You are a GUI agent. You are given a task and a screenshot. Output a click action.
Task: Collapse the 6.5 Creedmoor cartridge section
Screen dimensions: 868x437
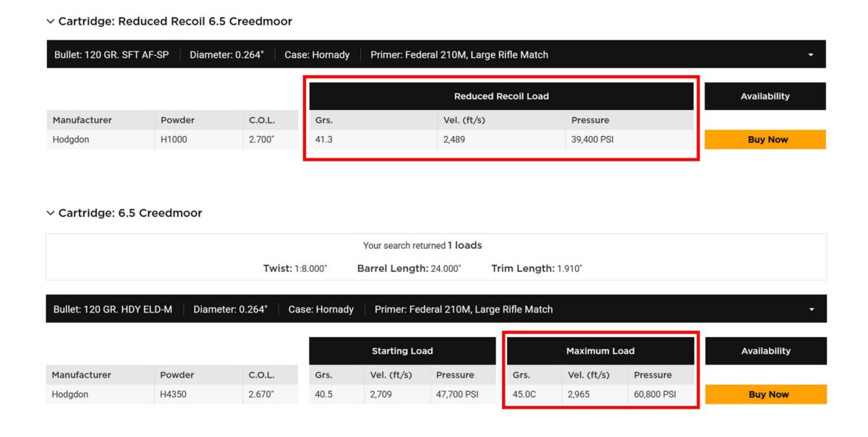[x=51, y=213]
